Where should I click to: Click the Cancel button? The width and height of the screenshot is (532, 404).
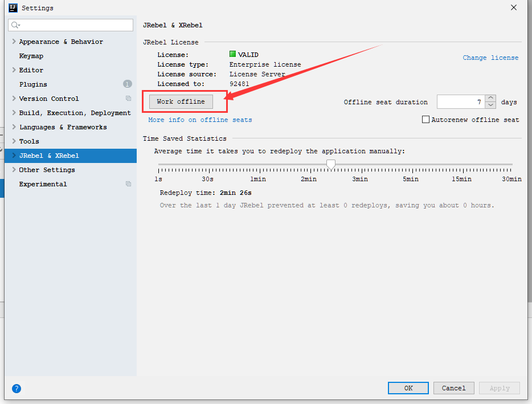pos(453,388)
